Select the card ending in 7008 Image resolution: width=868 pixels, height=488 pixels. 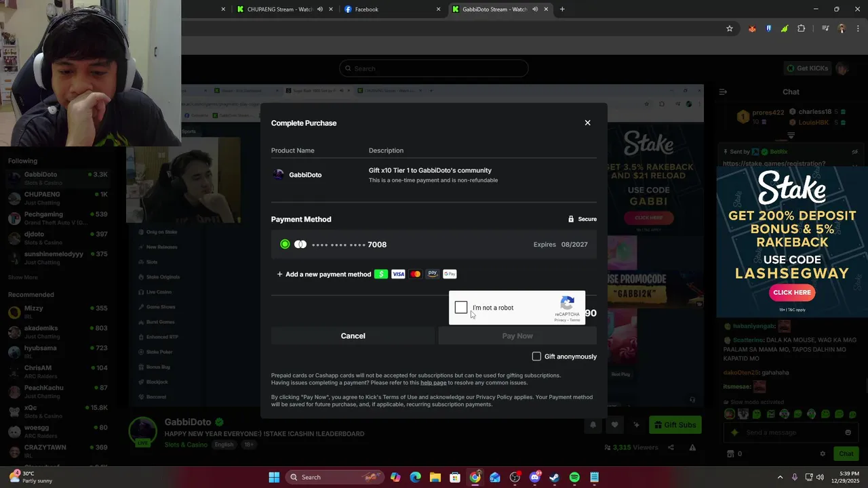tap(434, 245)
